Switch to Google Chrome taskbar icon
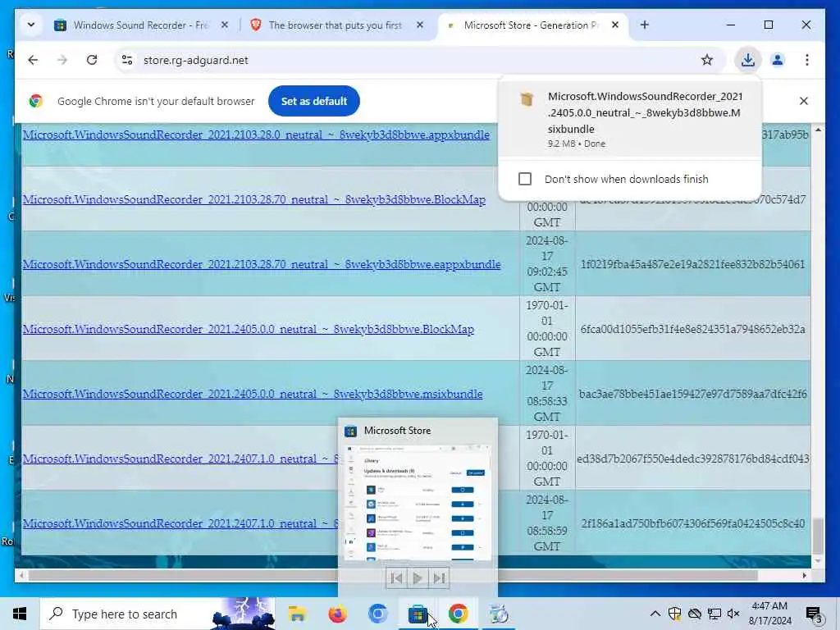Image resolution: width=840 pixels, height=630 pixels. pyautogui.click(x=458, y=614)
